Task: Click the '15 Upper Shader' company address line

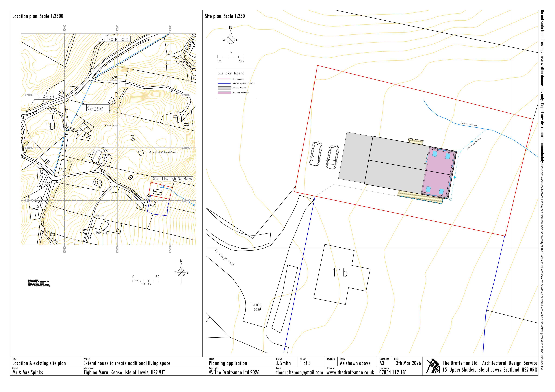Action: (x=490, y=370)
